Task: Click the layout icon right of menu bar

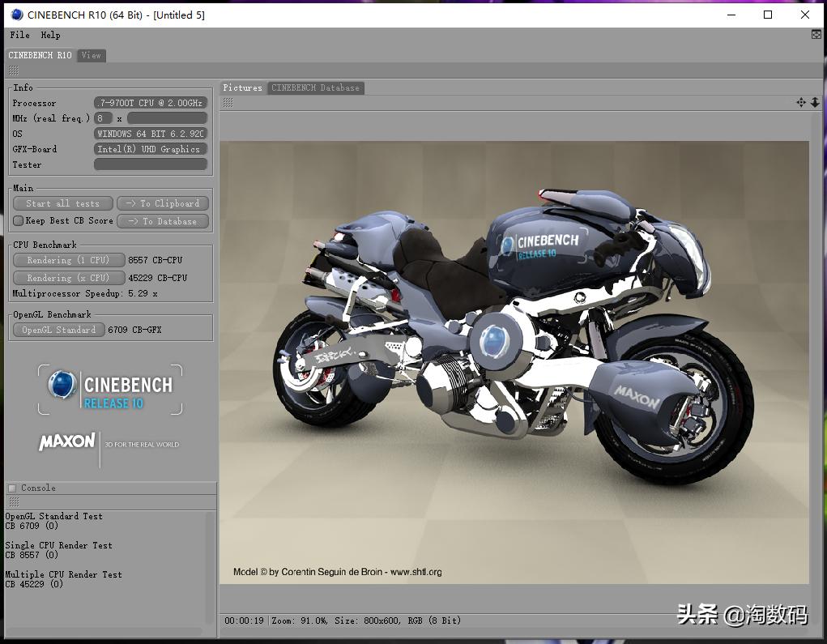Action: pos(816,35)
